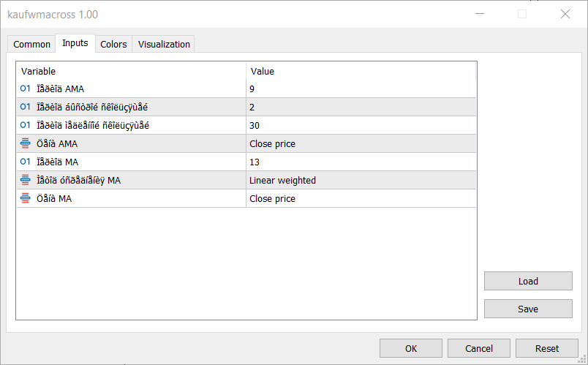
Task: Confirm settings with the OK button
Action: (411, 348)
